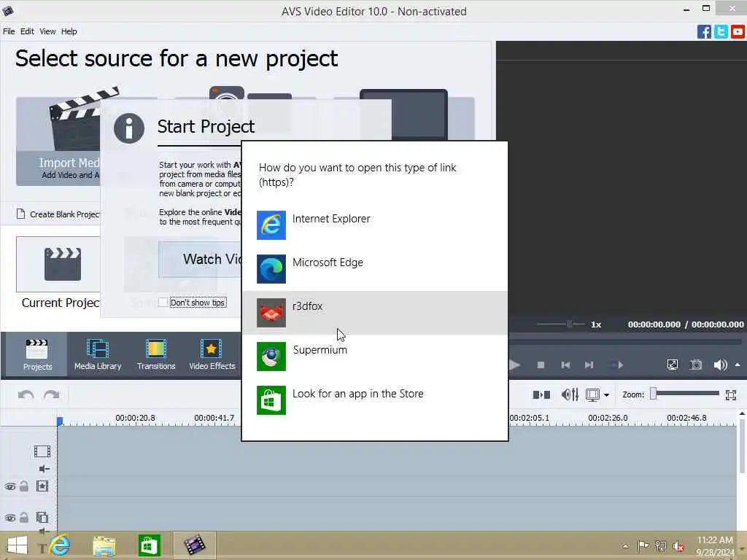747x560 pixels.
Task: Open the timeline view dropdown arrow
Action: point(606,395)
